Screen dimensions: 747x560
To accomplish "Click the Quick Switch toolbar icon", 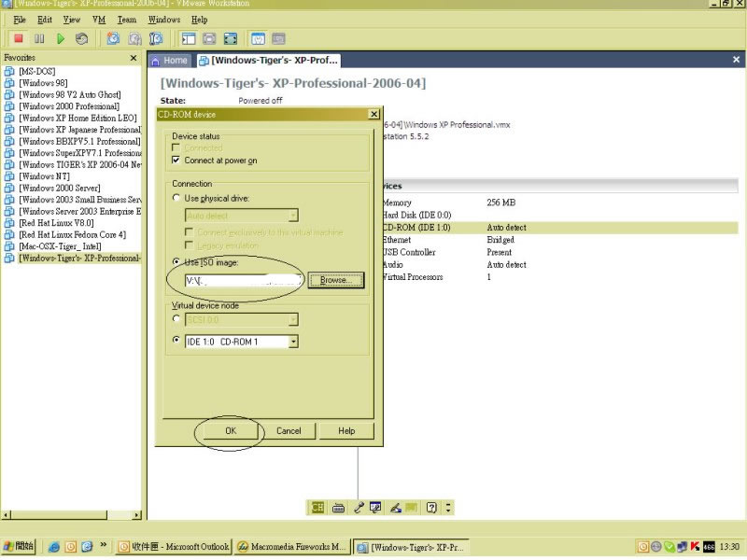I will pos(209,38).
